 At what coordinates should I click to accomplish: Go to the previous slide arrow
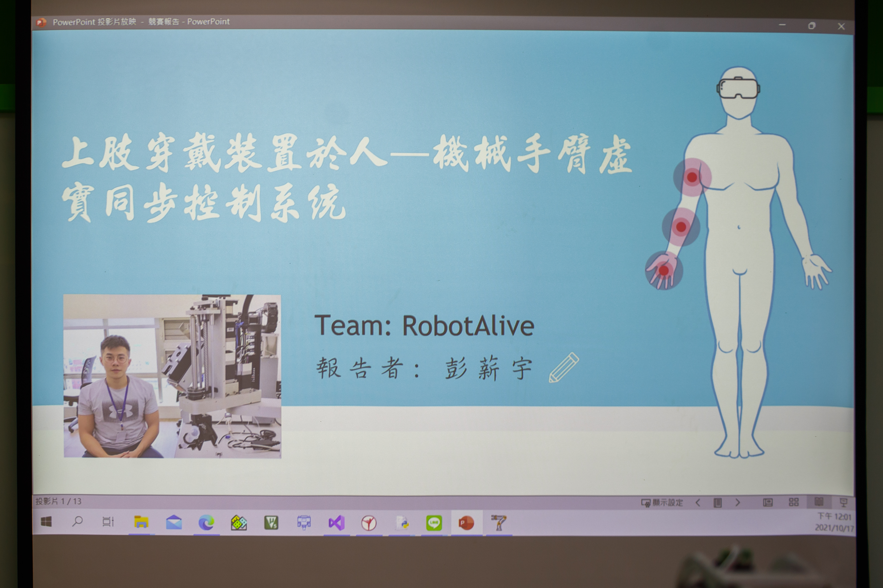pyautogui.click(x=698, y=503)
